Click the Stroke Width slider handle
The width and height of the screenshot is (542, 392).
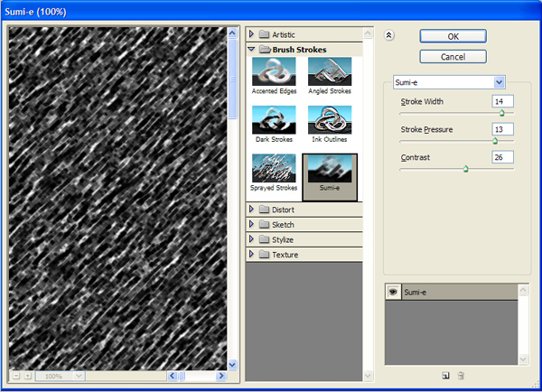click(x=502, y=113)
